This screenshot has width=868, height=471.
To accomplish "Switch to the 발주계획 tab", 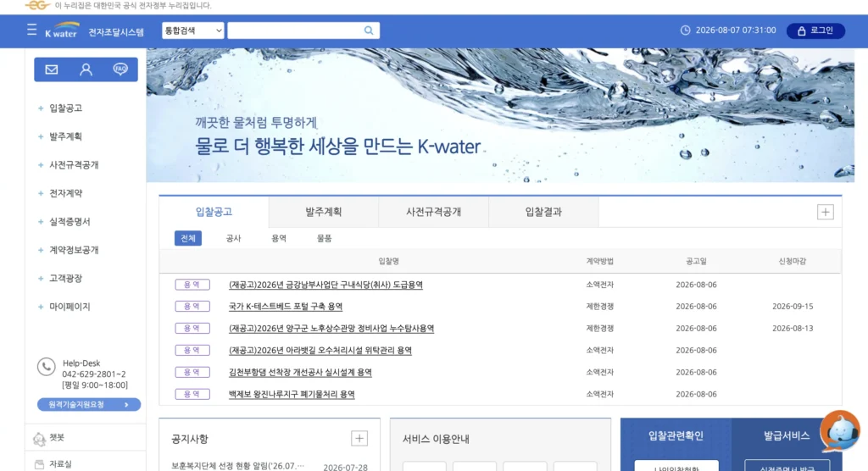I will 323,212.
